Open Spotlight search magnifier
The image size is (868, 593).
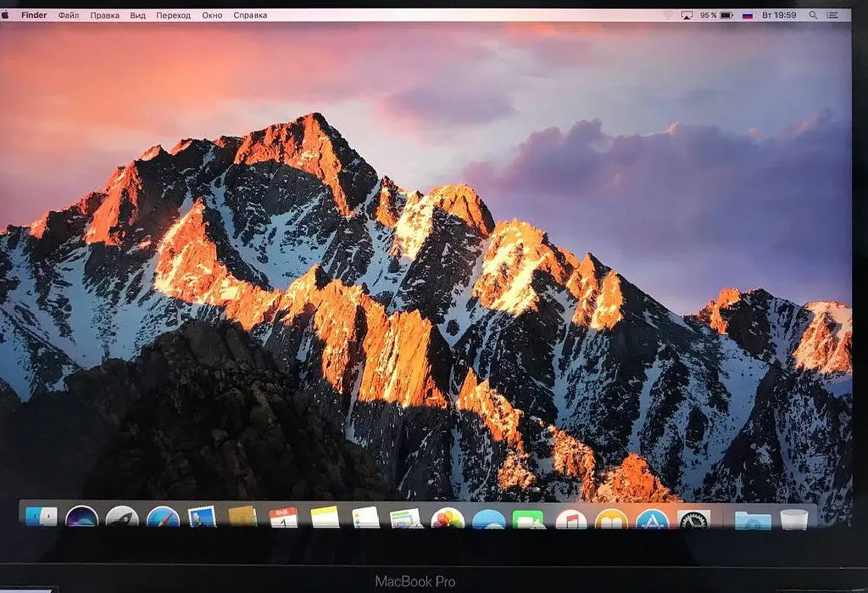(x=813, y=15)
